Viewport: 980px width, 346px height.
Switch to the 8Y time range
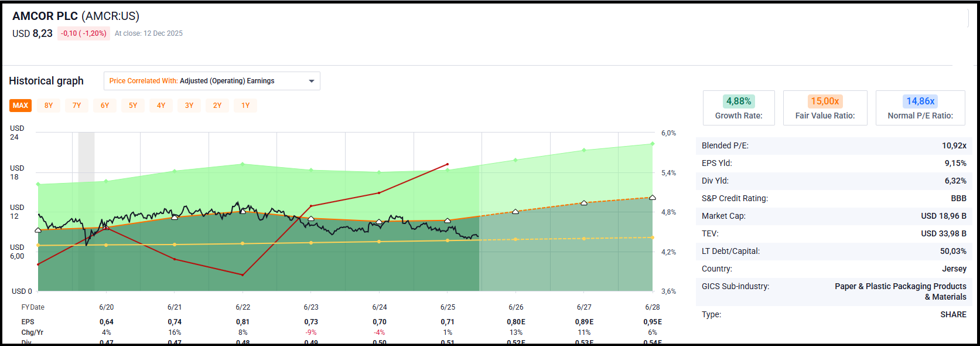(x=49, y=106)
